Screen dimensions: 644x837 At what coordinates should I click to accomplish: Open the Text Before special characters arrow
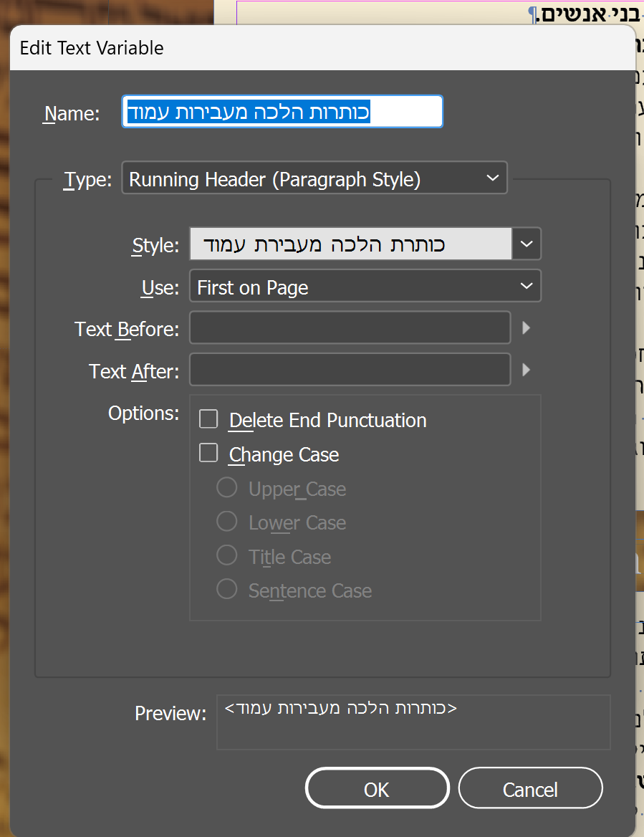pos(527,328)
